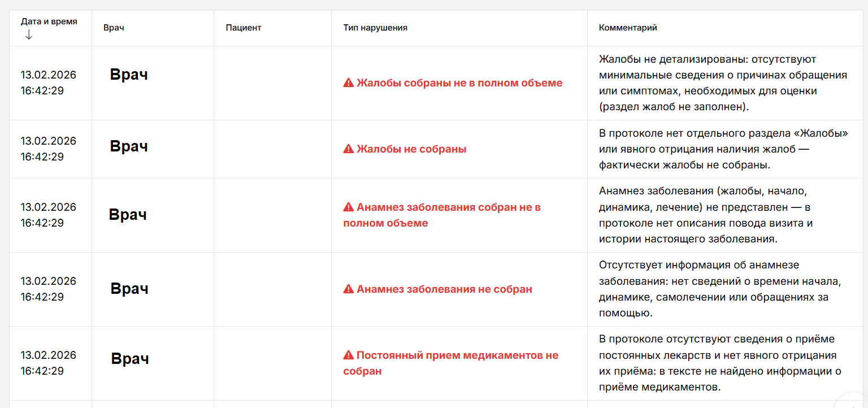The image size is (868, 408).
Task: Open the Жалобы не собраны violation
Action: pos(411,149)
